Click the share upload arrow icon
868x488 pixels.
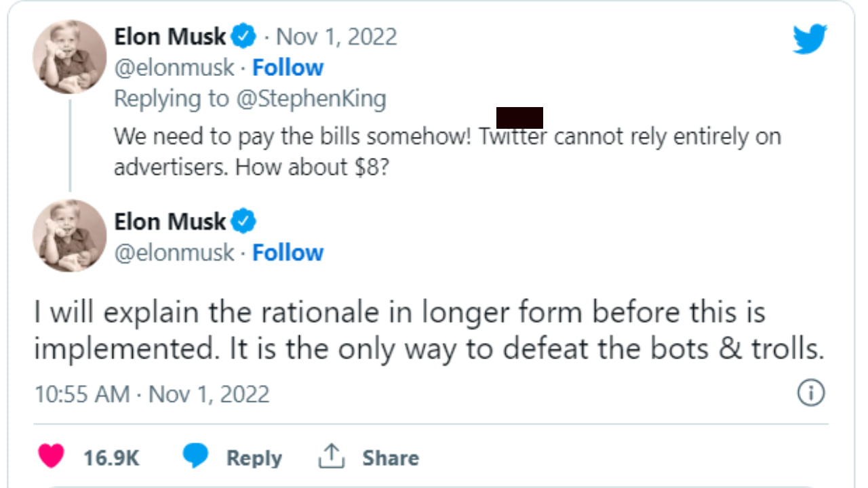(x=332, y=456)
